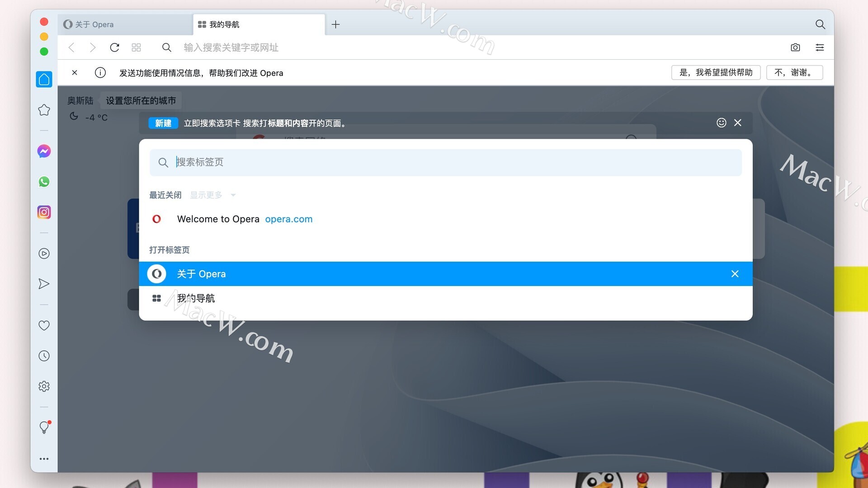
Task: Click the address bar search magnifier icon
Action: [x=166, y=47]
